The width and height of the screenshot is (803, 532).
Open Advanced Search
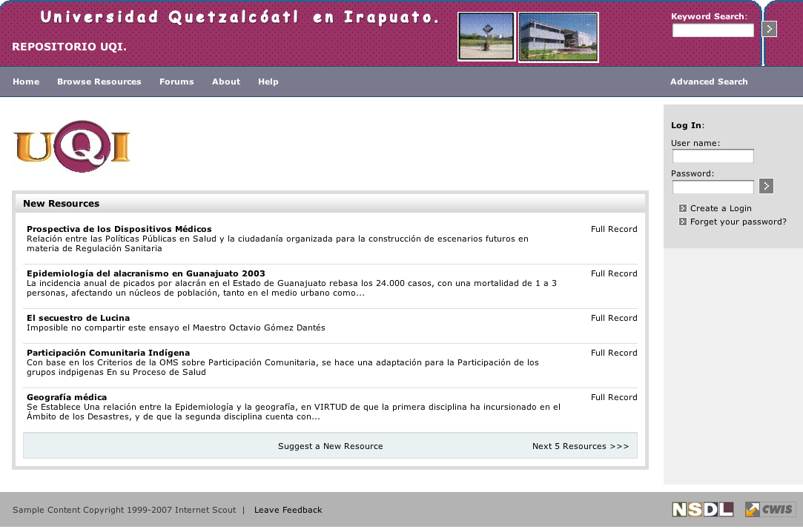(x=709, y=82)
